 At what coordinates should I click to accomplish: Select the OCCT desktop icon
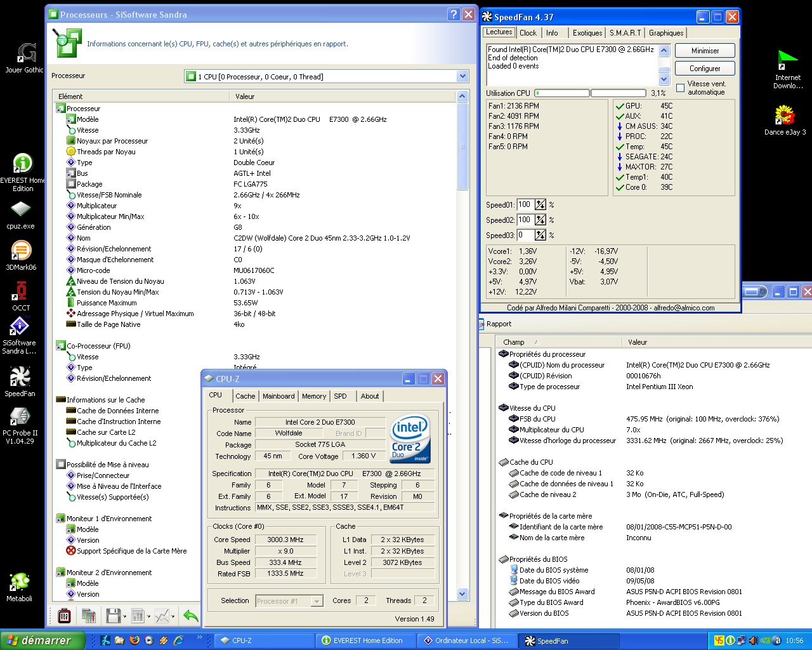click(21, 296)
